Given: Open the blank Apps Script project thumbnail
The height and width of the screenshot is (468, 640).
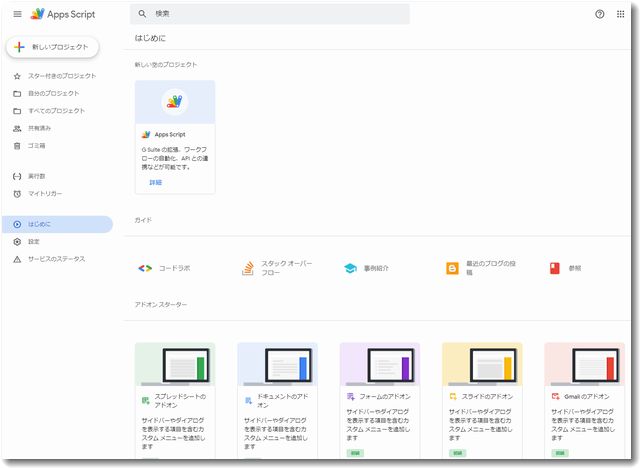Looking at the screenshot, I should [175, 102].
